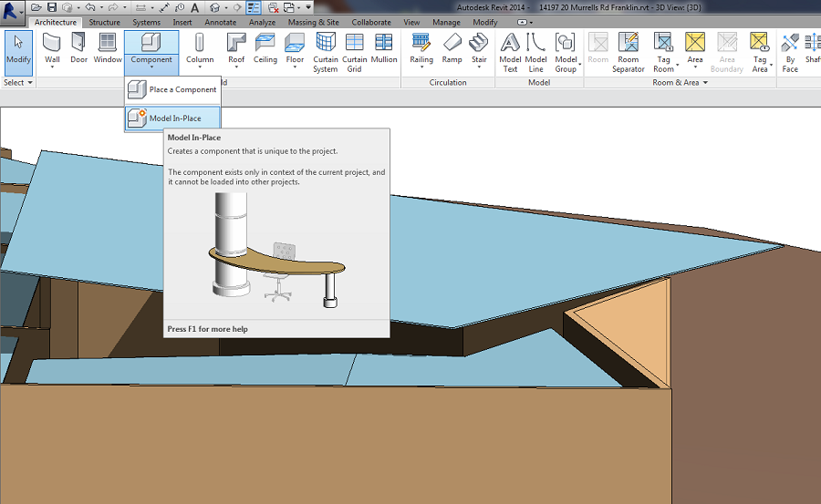Open the 3D View dropdown arrow

coord(226,8)
